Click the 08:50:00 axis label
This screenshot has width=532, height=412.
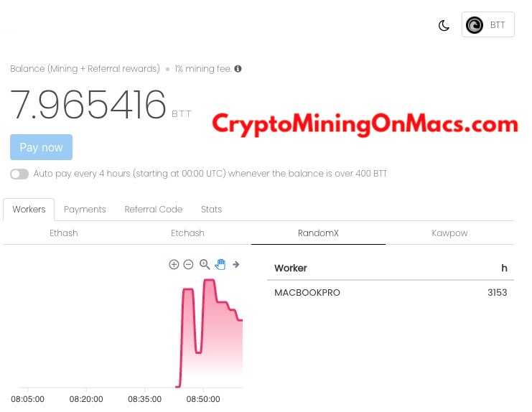203,399
